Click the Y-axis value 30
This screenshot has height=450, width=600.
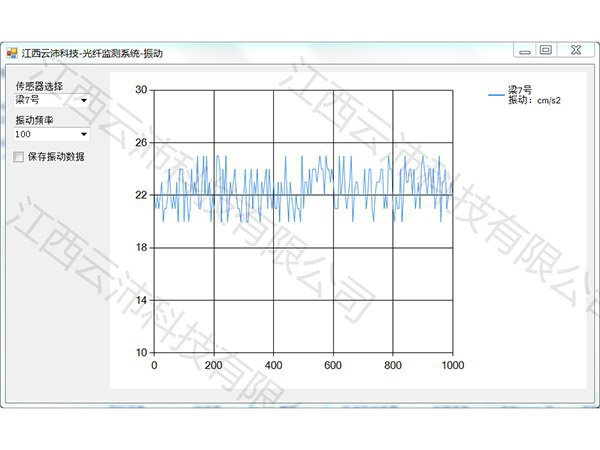point(141,90)
